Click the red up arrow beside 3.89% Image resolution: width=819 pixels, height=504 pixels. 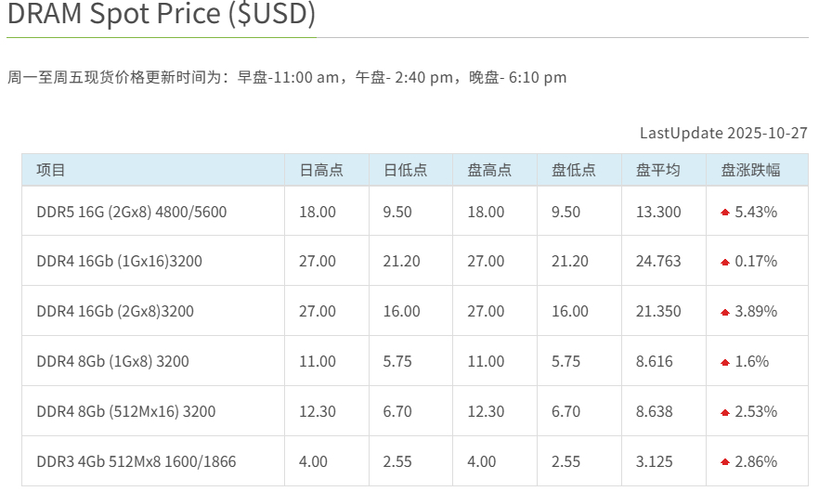click(x=725, y=313)
